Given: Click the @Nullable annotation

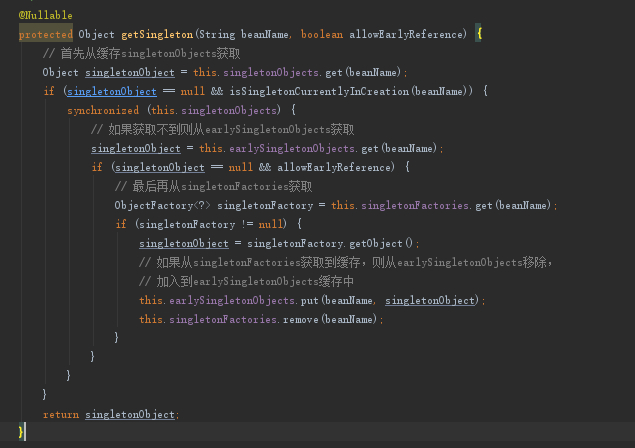Looking at the screenshot, I should [x=45, y=15].
